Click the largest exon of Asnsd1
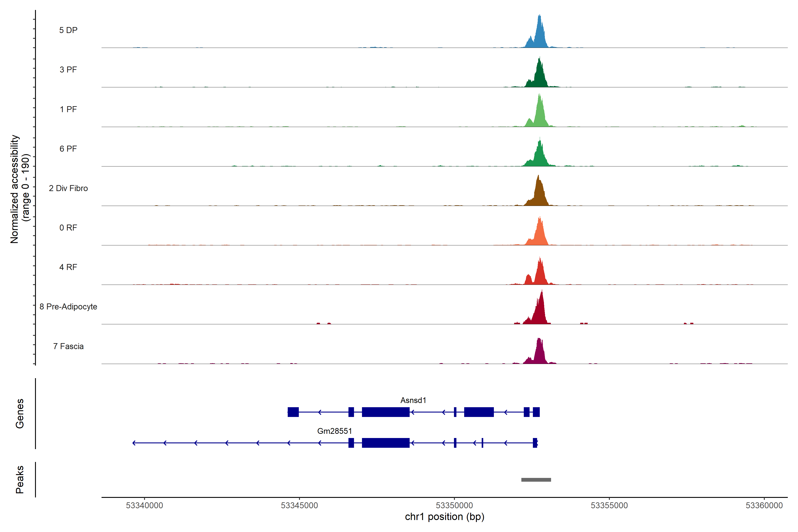Image resolution: width=798 pixels, height=532 pixels. click(x=385, y=412)
